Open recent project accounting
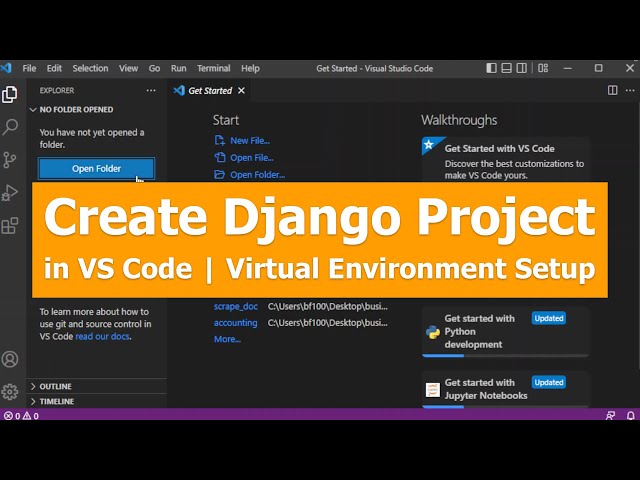 click(236, 323)
